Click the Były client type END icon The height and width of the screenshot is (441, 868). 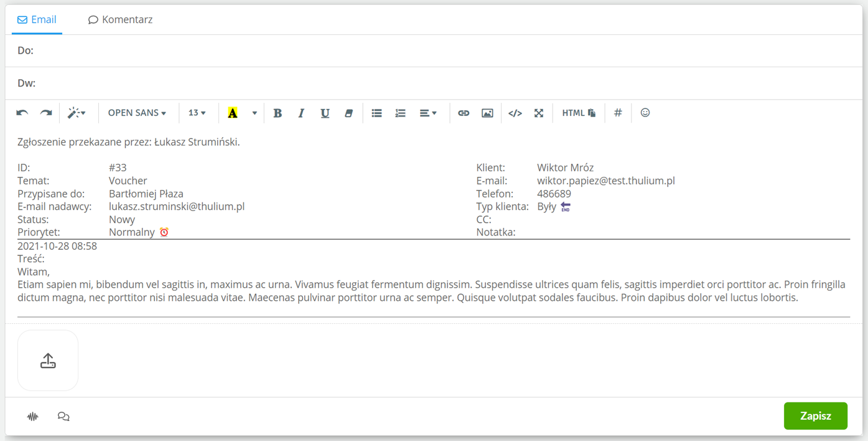point(566,206)
